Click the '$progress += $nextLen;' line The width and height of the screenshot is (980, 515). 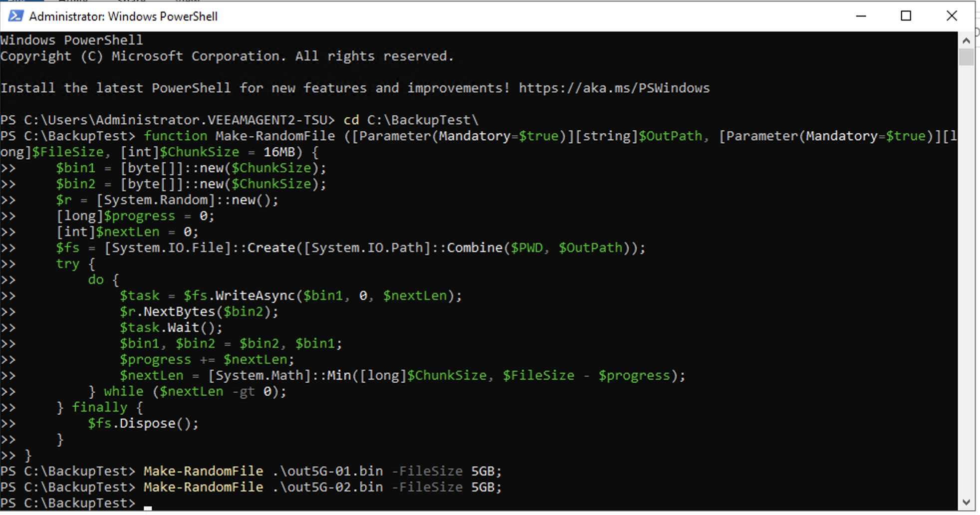point(207,359)
